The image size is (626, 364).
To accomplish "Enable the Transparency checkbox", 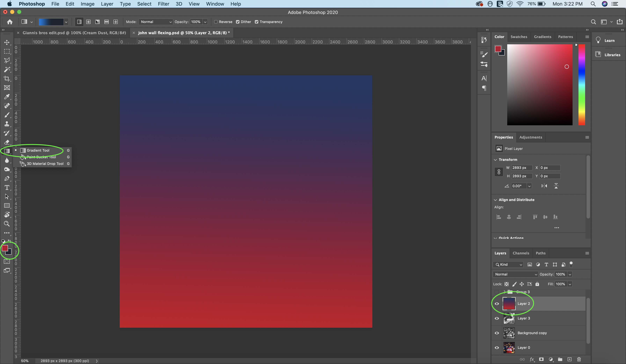I will 257,22.
